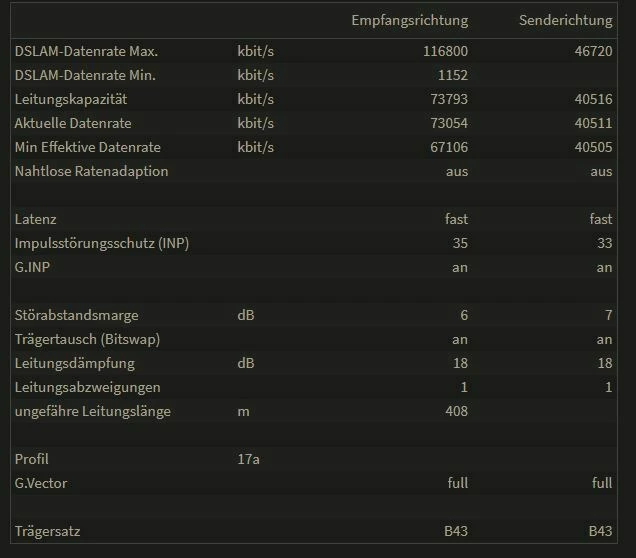
Task: Select the Trägertausch (Bitswap) label
Action: coord(87,339)
